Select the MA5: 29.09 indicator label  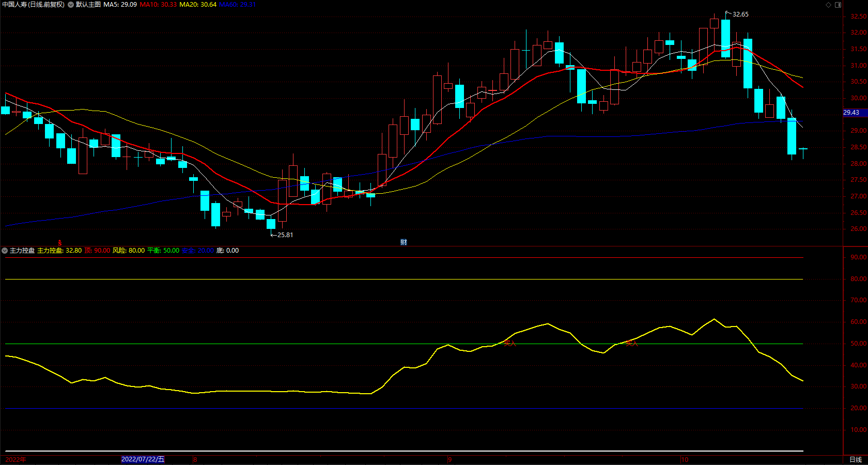tap(120, 5)
